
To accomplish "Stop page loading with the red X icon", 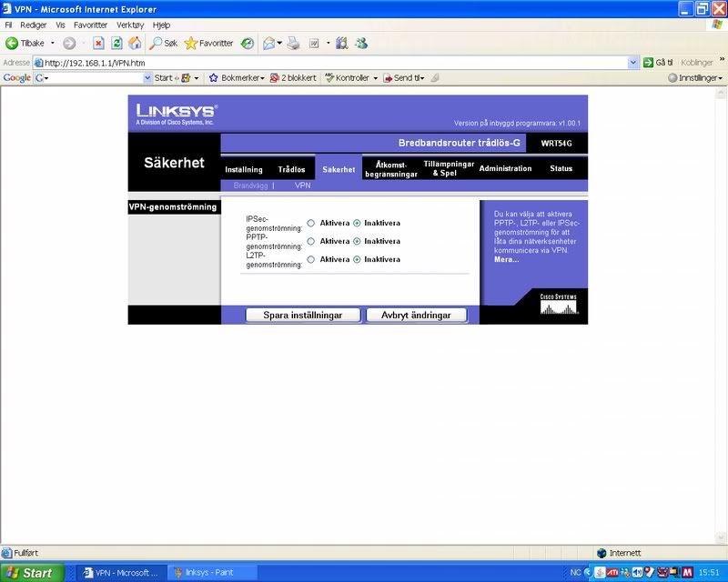I will (x=98, y=43).
